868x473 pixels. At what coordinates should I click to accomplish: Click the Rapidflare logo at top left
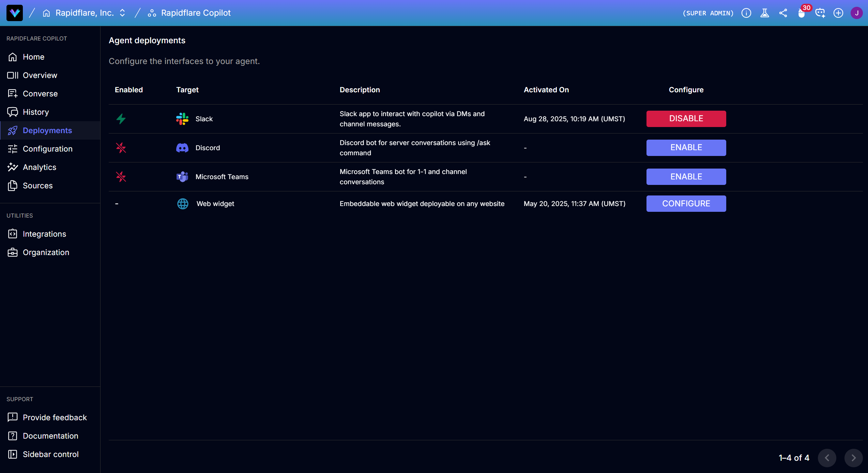coord(15,13)
